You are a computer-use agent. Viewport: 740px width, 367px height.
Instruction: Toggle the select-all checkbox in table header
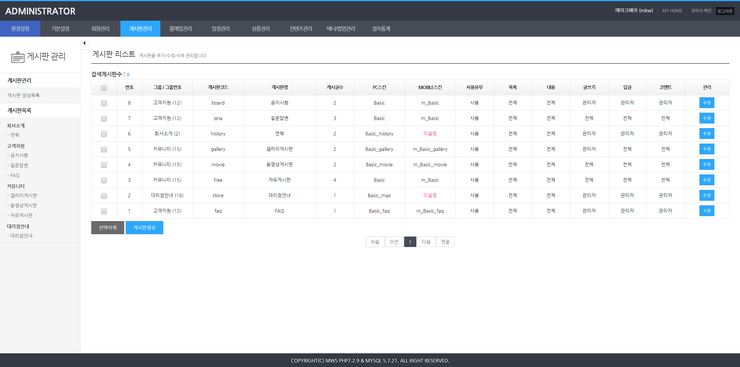coord(104,88)
